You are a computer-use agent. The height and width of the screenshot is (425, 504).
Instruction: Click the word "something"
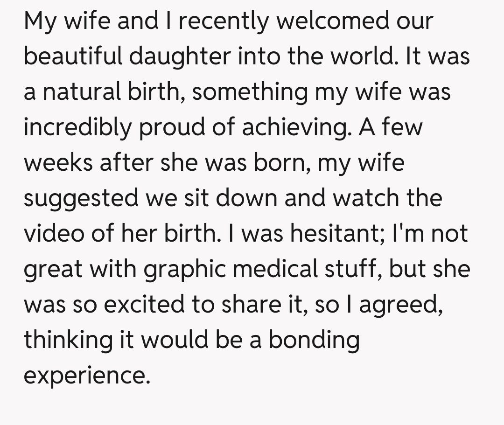250,92
